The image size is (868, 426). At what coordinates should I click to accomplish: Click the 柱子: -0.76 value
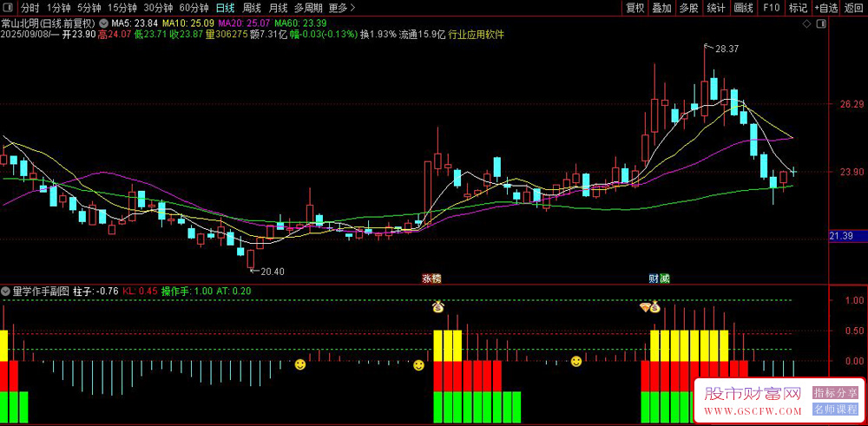point(95,291)
